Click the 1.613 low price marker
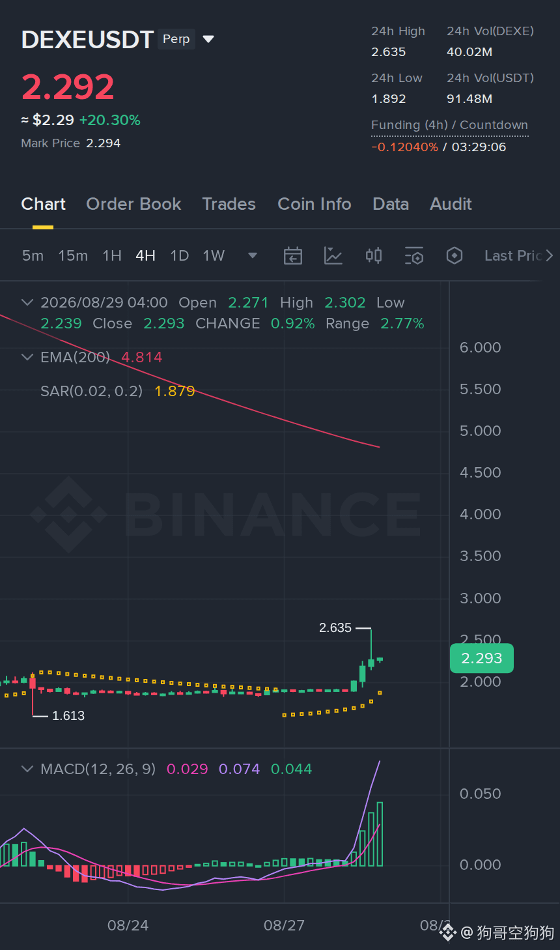 click(x=68, y=715)
